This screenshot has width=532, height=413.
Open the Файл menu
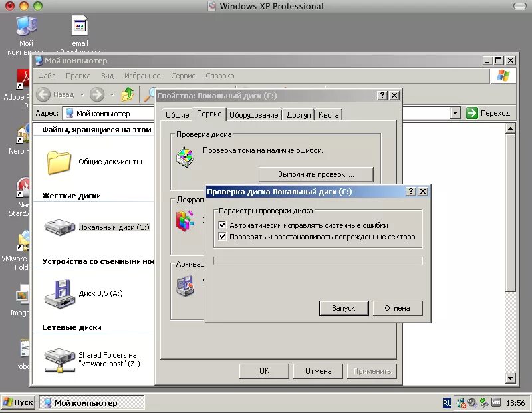pos(47,76)
